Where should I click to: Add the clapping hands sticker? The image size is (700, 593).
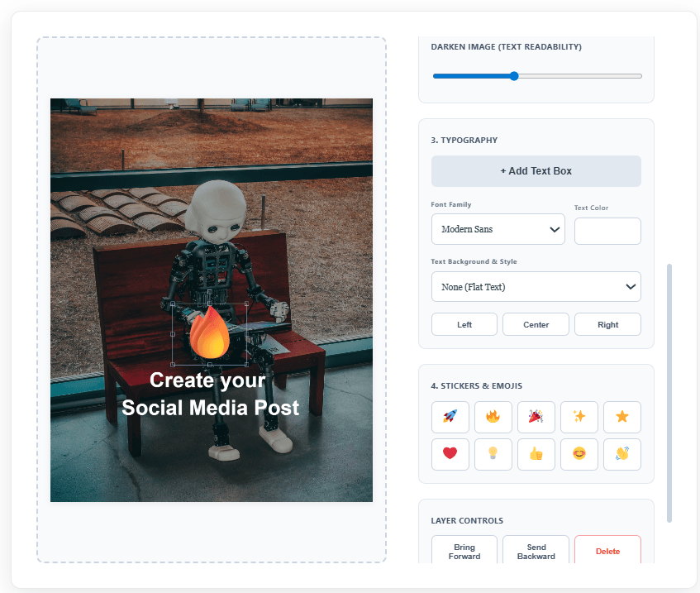pyautogui.click(x=621, y=454)
